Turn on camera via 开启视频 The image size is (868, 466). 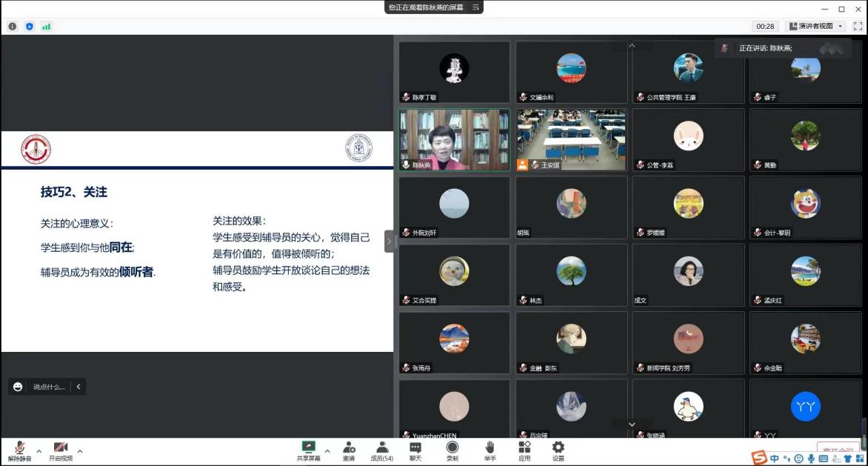pos(61,448)
